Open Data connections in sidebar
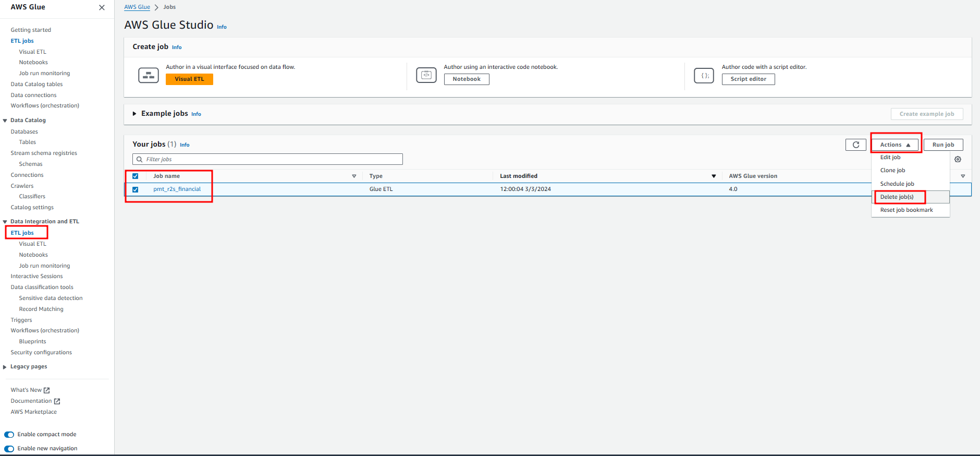 click(x=33, y=95)
